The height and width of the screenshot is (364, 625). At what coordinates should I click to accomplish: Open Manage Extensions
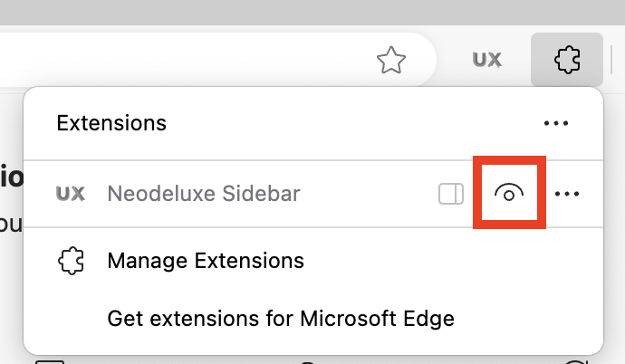(206, 261)
